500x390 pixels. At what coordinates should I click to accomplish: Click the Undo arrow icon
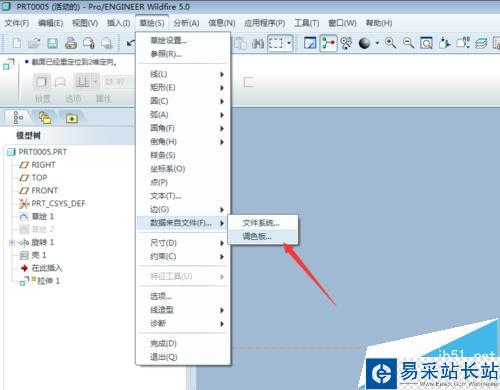tap(131, 43)
